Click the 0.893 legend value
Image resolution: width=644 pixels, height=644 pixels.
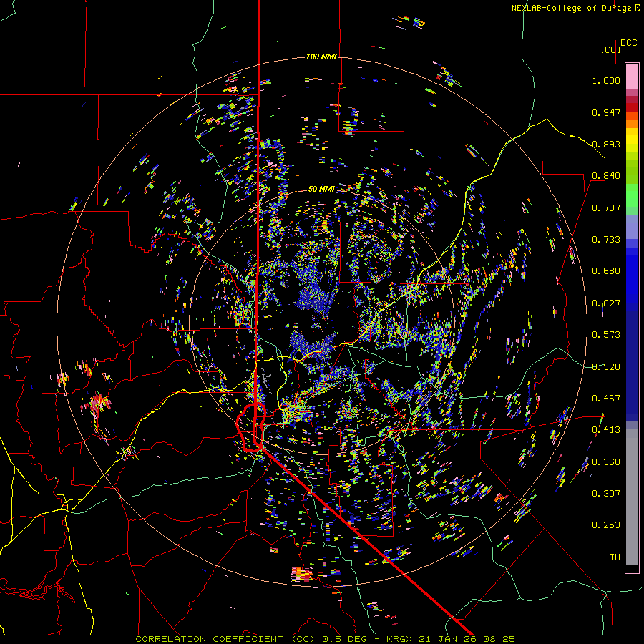tap(606, 144)
